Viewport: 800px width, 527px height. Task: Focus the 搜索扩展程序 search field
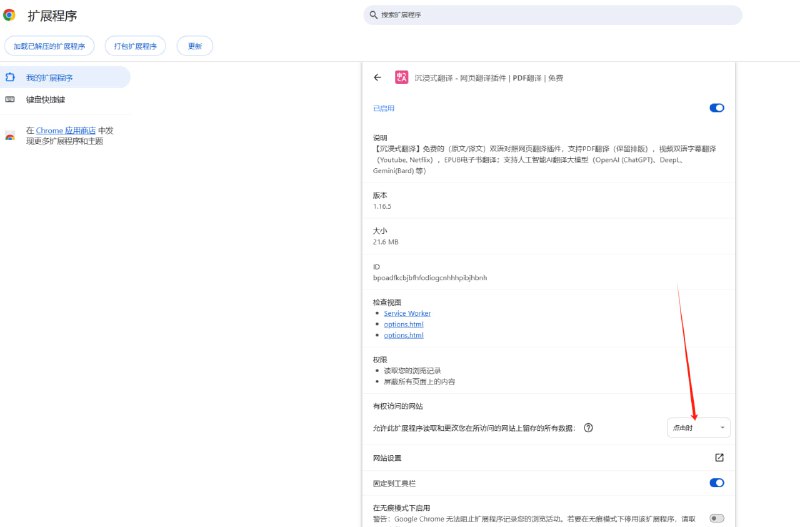pyautogui.click(x=553, y=15)
